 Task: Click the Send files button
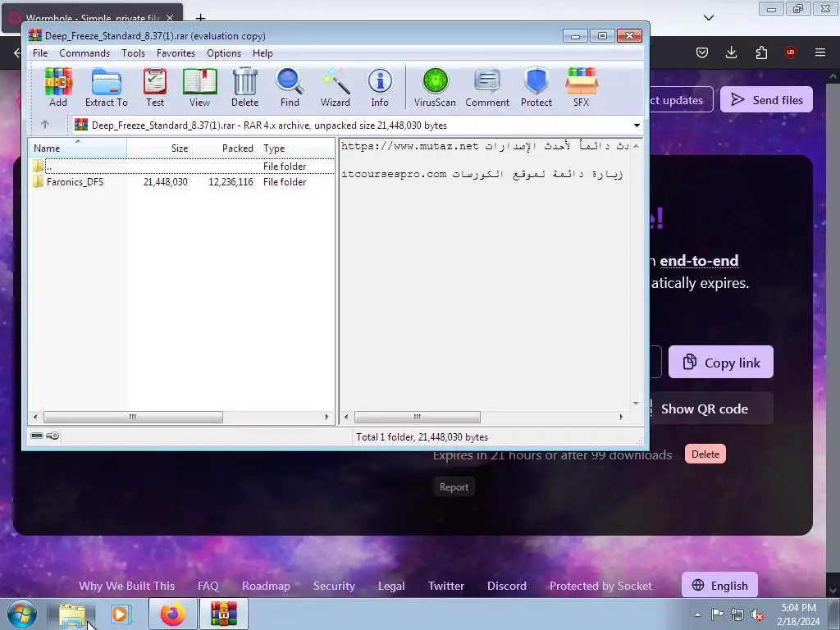tap(766, 99)
